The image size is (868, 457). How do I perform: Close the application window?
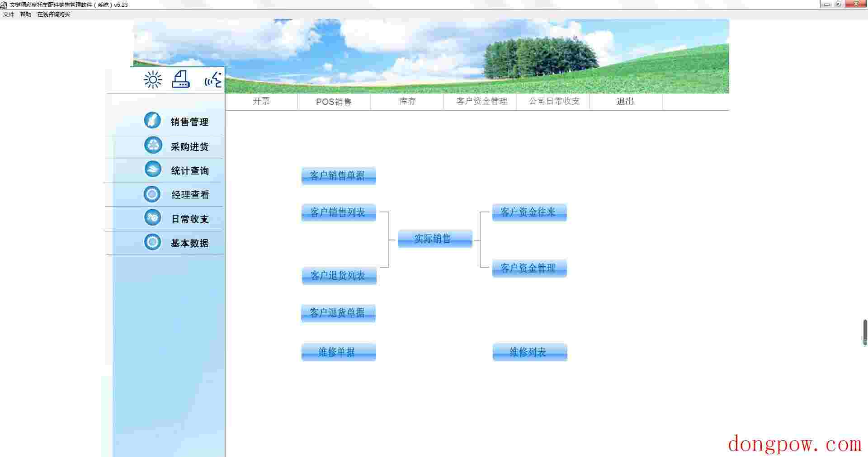point(855,4)
